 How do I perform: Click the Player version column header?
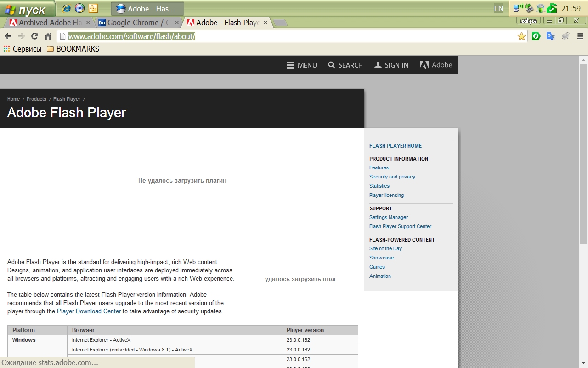(x=320, y=330)
